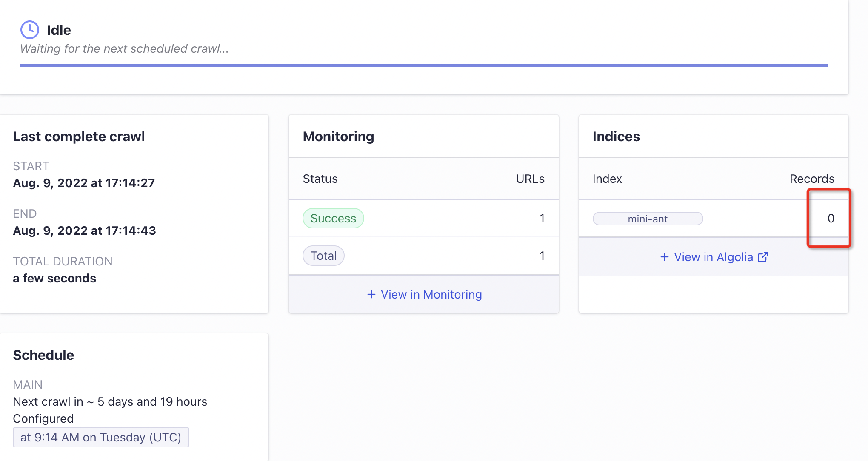Image resolution: width=868 pixels, height=461 pixels.
Task: Click the external link icon next to View in Algolia
Action: [x=763, y=256]
